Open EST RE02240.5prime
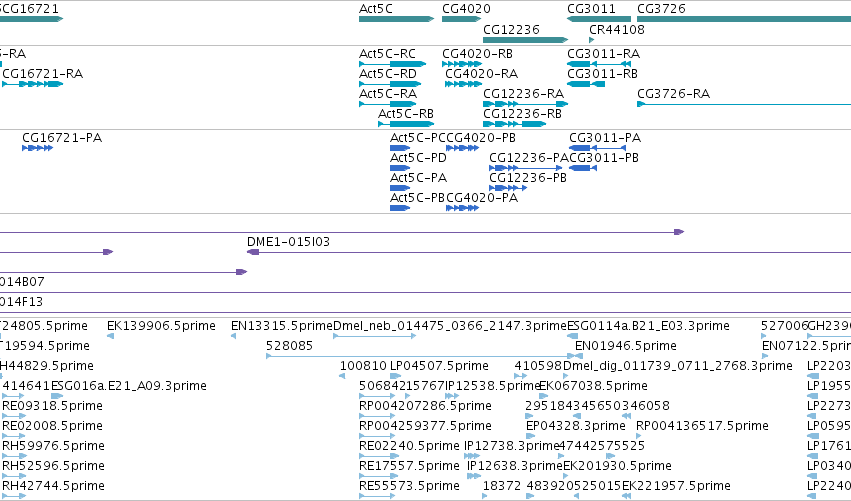The height and width of the screenshot is (501, 851). (x=409, y=446)
